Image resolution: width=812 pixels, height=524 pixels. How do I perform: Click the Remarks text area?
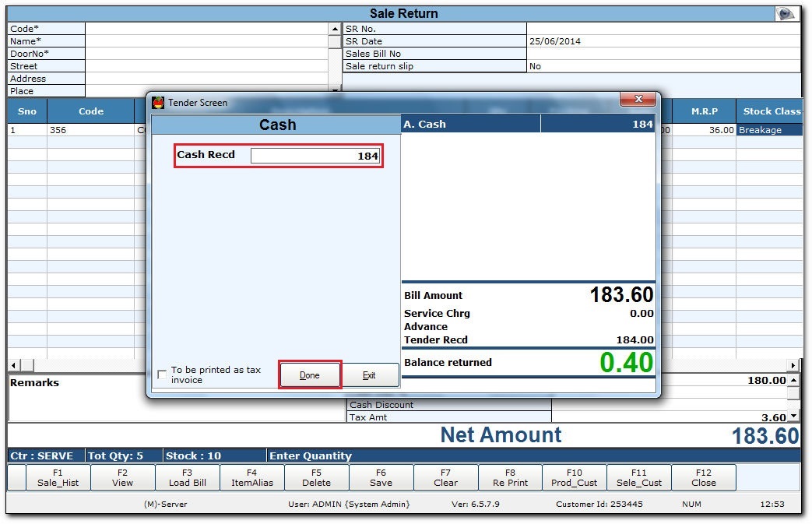pyautogui.click(x=176, y=398)
